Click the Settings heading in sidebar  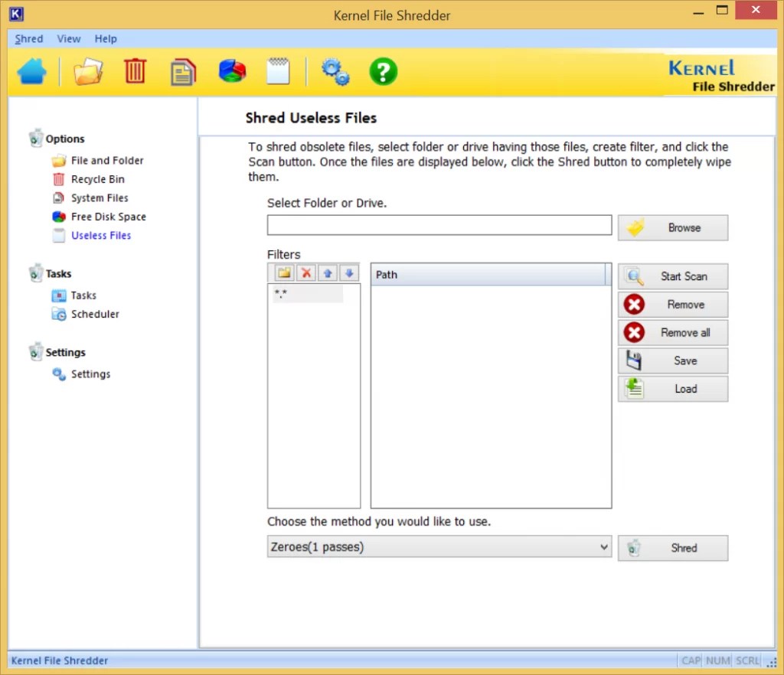66,352
